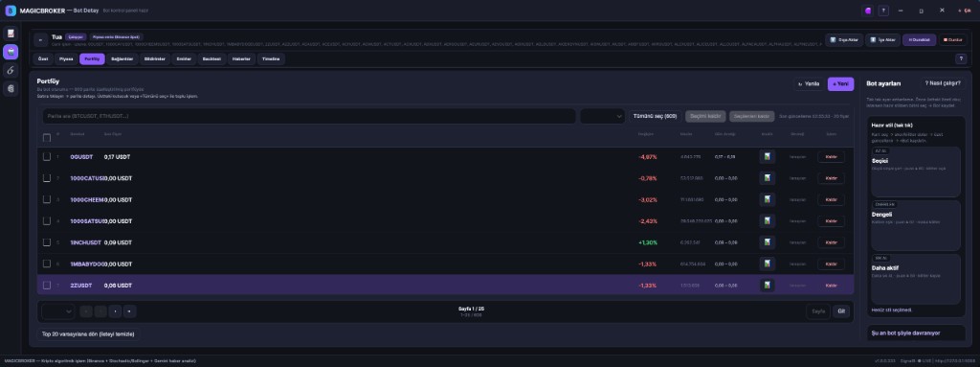Image resolution: width=980 pixels, height=367 pixels.
Task: Click the 0GUSDT symbol text
Action: (81, 156)
